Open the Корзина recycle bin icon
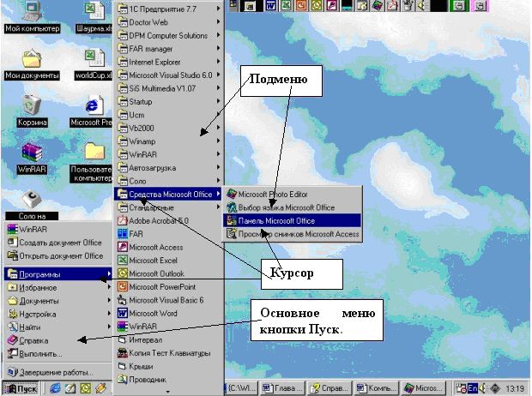This screenshot has height=396, width=532. click(33, 111)
